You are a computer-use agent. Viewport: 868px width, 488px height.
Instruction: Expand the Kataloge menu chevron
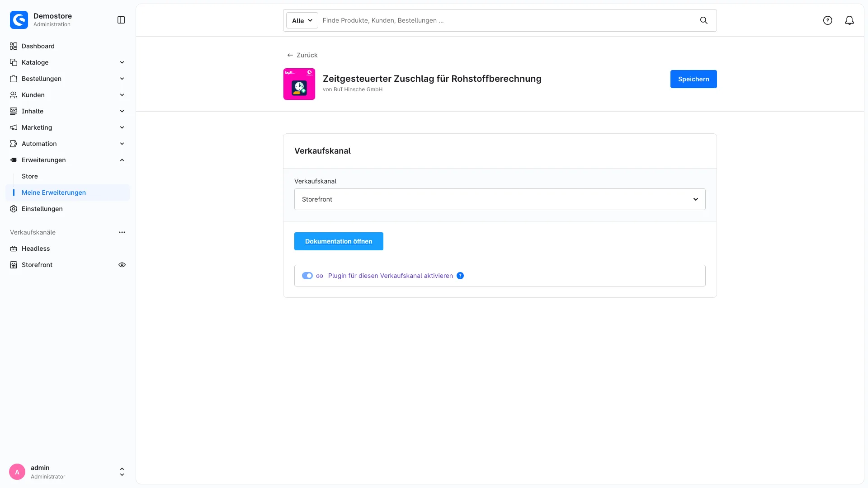click(122, 62)
